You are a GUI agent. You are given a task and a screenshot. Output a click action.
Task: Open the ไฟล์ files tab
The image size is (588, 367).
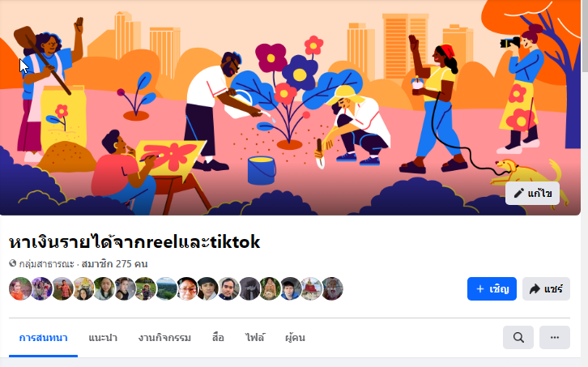(255, 338)
